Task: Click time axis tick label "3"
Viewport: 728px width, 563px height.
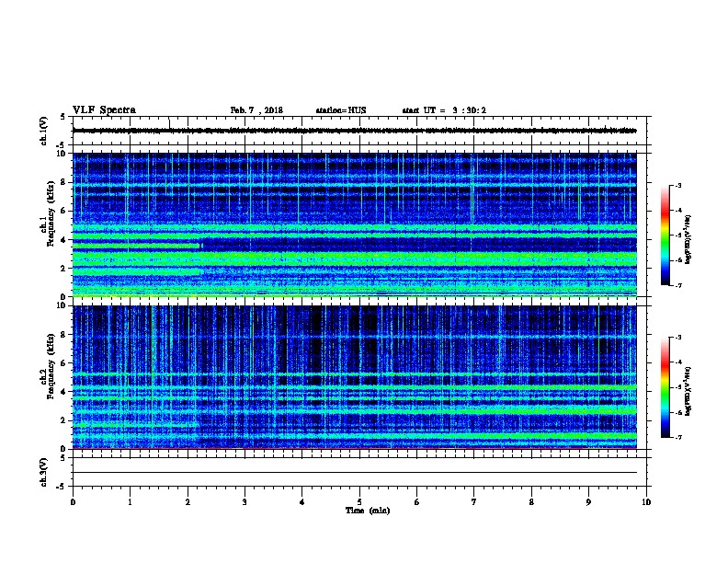Action: 245,502
